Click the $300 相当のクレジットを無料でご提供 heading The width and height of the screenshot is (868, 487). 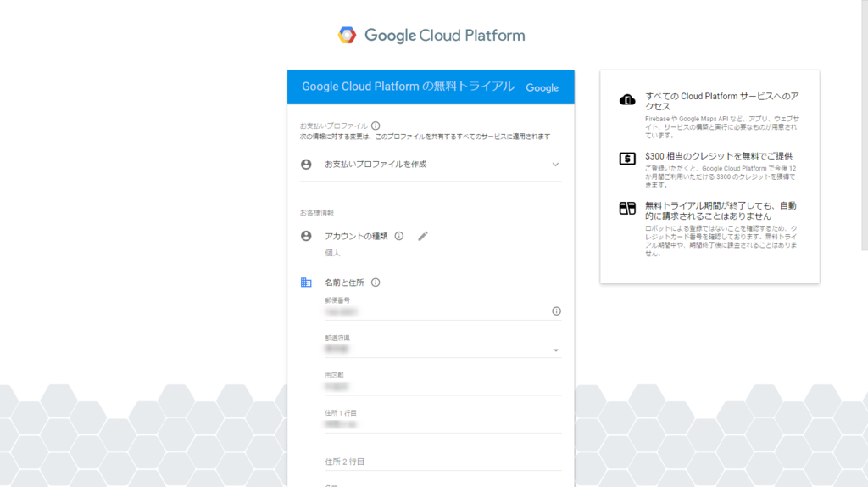pos(719,156)
